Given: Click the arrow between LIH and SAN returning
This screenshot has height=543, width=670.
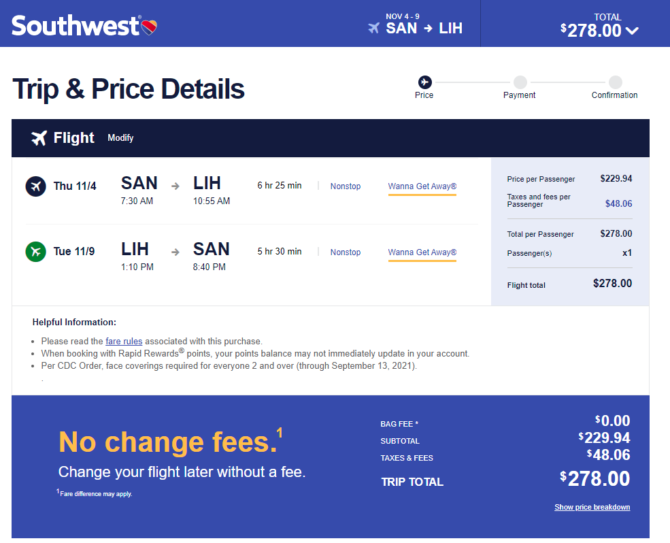Looking at the screenshot, I should point(175,252).
